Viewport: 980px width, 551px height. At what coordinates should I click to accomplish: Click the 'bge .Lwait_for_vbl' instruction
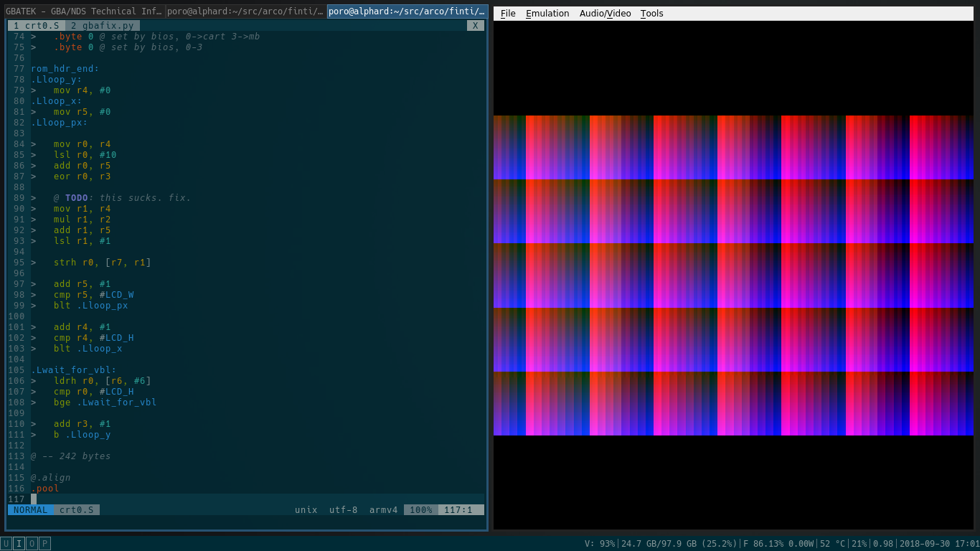pyautogui.click(x=105, y=402)
